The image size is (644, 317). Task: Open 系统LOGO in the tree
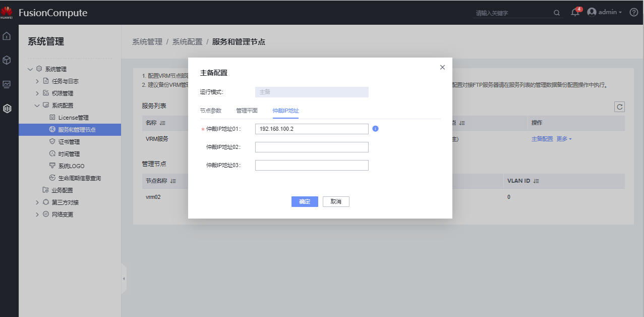tap(71, 166)
